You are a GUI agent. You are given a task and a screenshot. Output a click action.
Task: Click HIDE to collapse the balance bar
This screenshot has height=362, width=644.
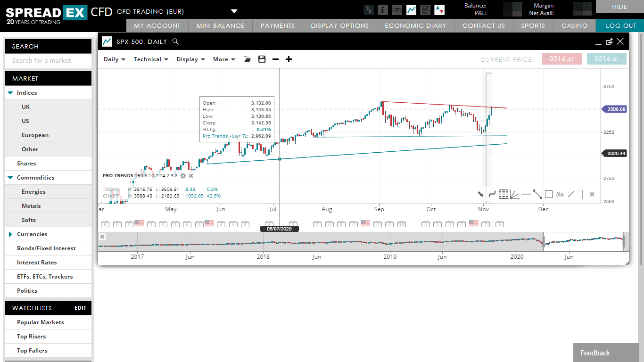[619, 7]
